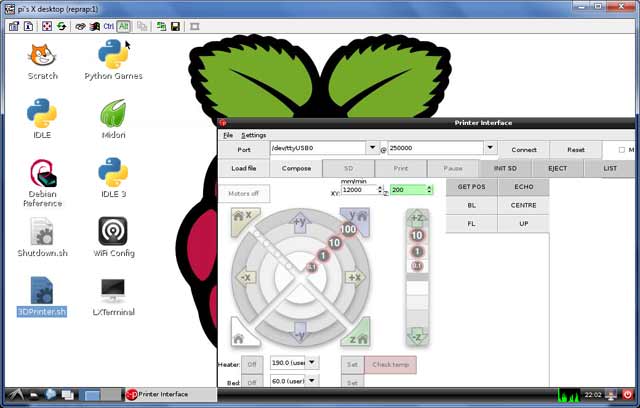The width and height of the screenshot is (640, 408).
Task: Open heater temperature 190.0 dropdown
Action: tap(312, 362)
